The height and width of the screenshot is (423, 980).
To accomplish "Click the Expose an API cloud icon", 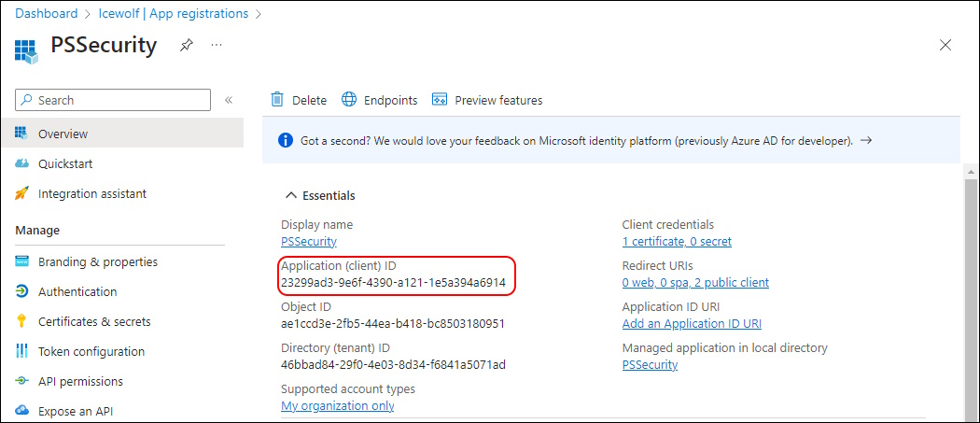I will 21,411.
